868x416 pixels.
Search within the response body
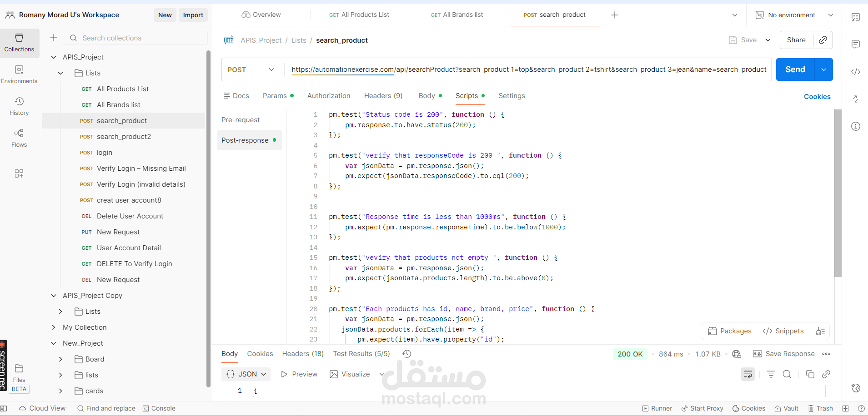click(787, 374)
